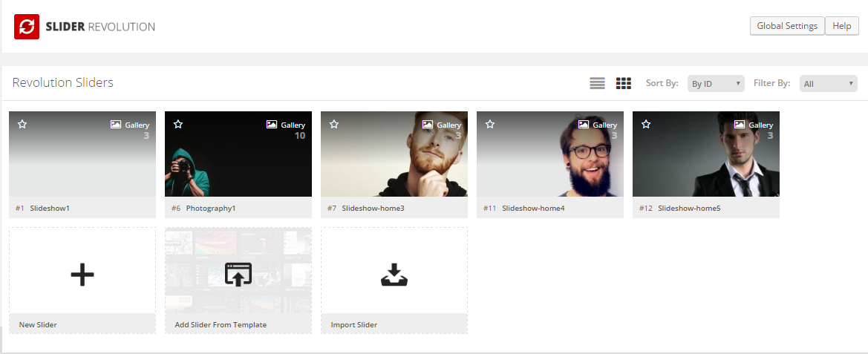Open the Photography1 slider thumbnail

coord(238,154)
